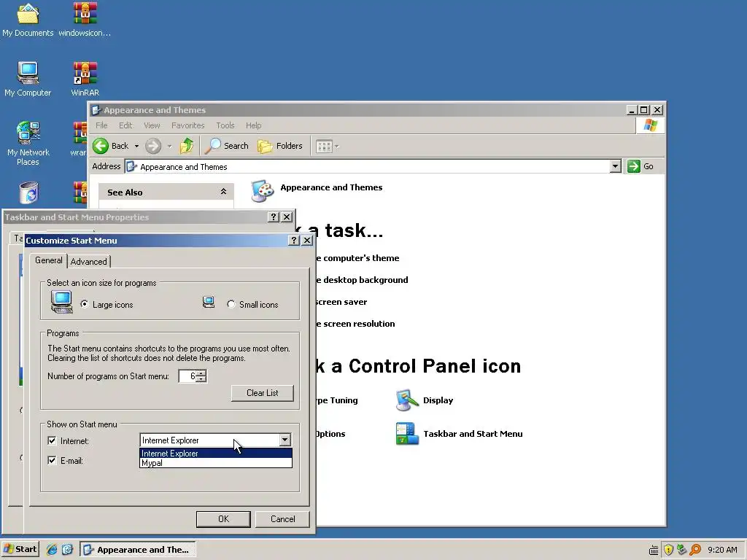Click help button in Customize Start Menu

pyautogui.click(x=294, y=241)
